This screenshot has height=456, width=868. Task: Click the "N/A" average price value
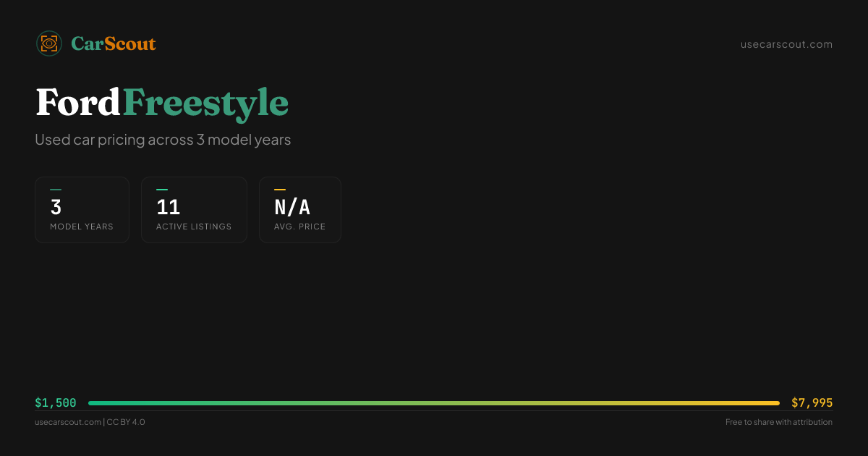[x=292, y=208]
